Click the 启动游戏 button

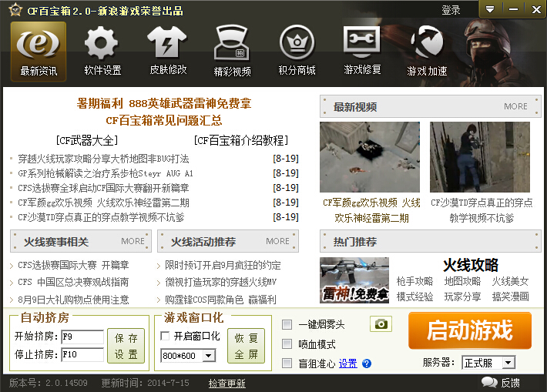pyautogui.click(x=470, y=330)
